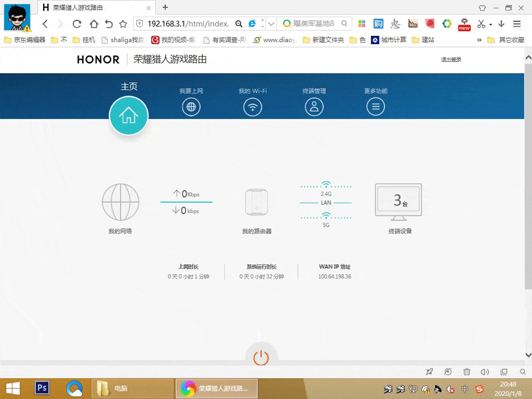Click the profile avatar picture
The height and width of the screenshot is (399, 532).
(x=17, y=17)
